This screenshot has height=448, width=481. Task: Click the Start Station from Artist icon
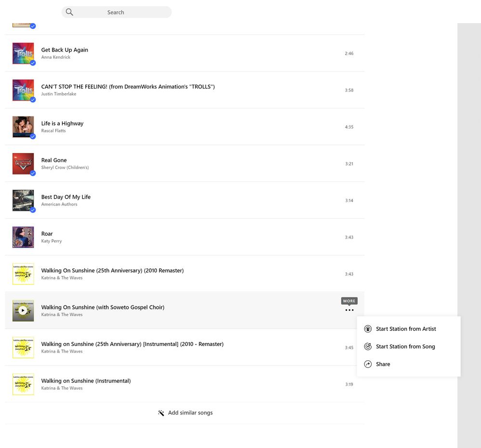point(368,329)
